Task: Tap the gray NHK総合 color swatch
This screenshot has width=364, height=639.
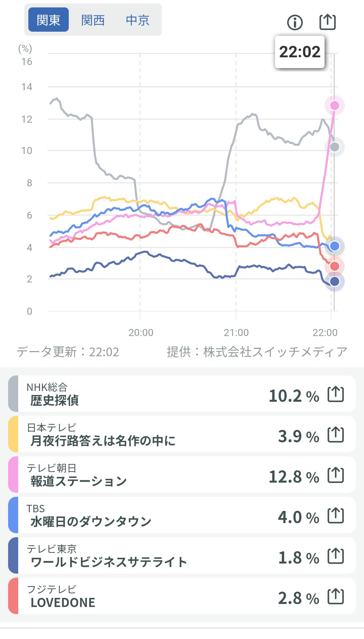Action: point(13,394)
